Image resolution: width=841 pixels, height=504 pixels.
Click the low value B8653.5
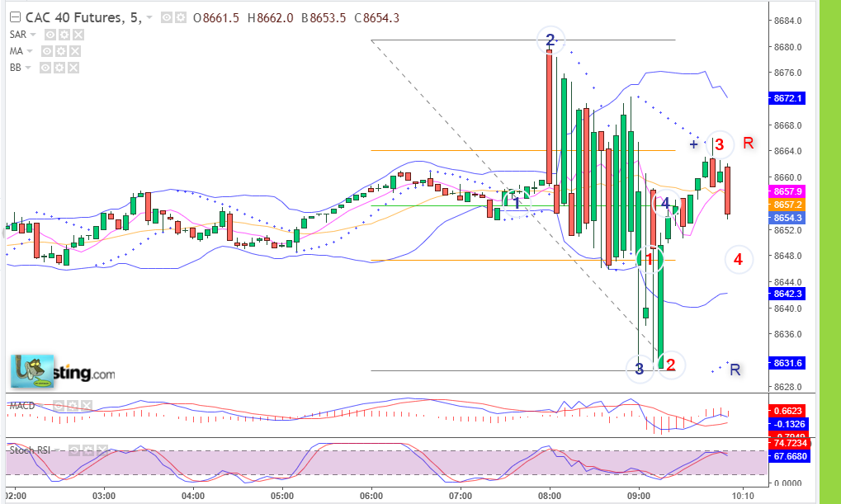(x=324, y=18)
